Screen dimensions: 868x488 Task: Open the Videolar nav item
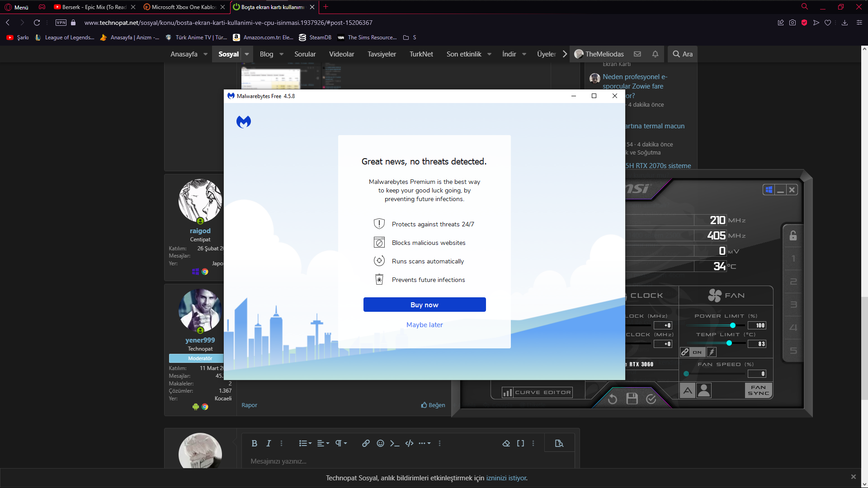click(x=342, y=54)
